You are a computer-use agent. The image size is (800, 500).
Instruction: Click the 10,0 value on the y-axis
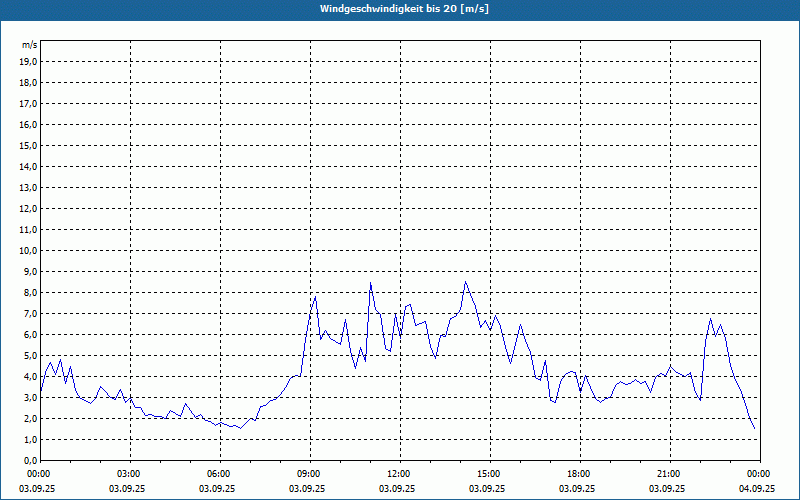27,250
